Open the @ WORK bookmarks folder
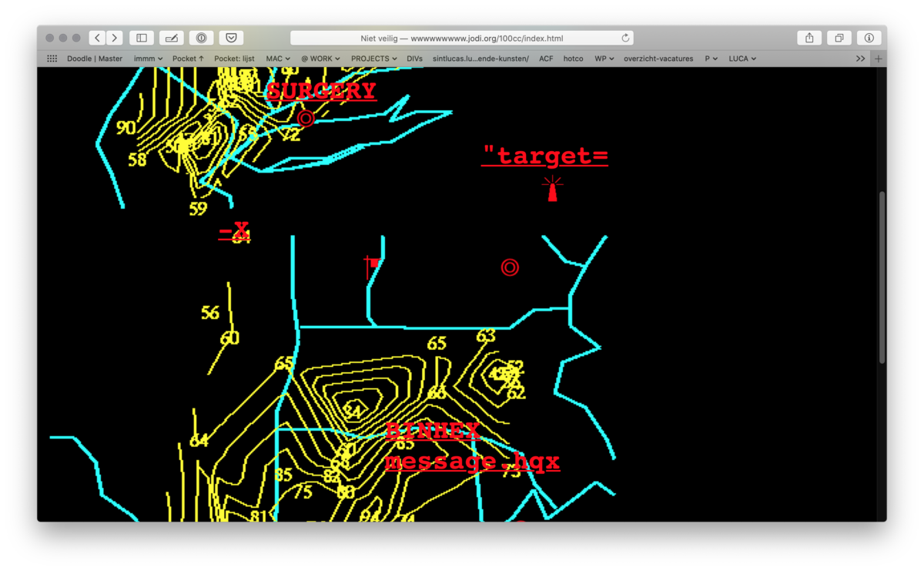Viewport: 924px width, 571px height. (x=320, y=59)
